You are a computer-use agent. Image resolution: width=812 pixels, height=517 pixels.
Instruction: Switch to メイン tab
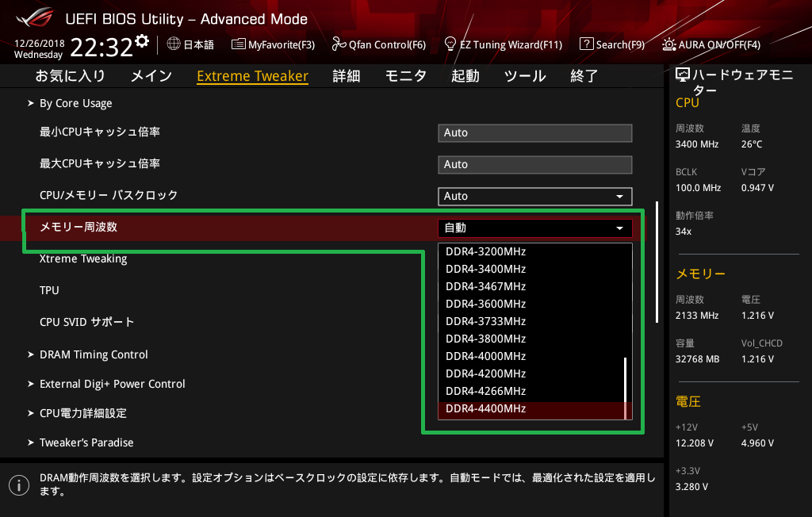tap(151, 76)
